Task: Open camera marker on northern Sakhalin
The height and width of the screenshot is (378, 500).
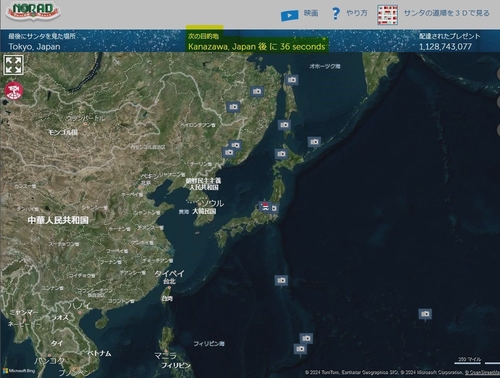Action: [292, 80]
